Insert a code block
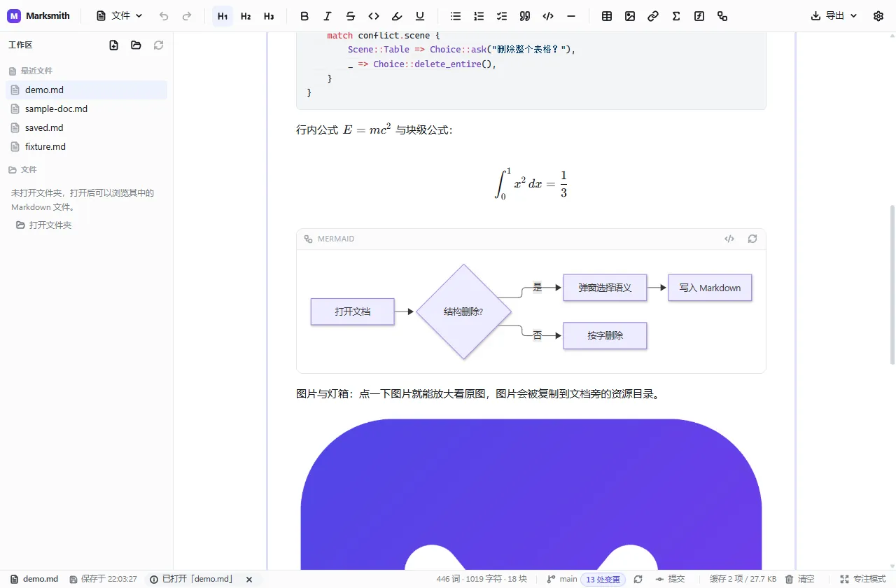The image size is (896, 588). point(548,16)
